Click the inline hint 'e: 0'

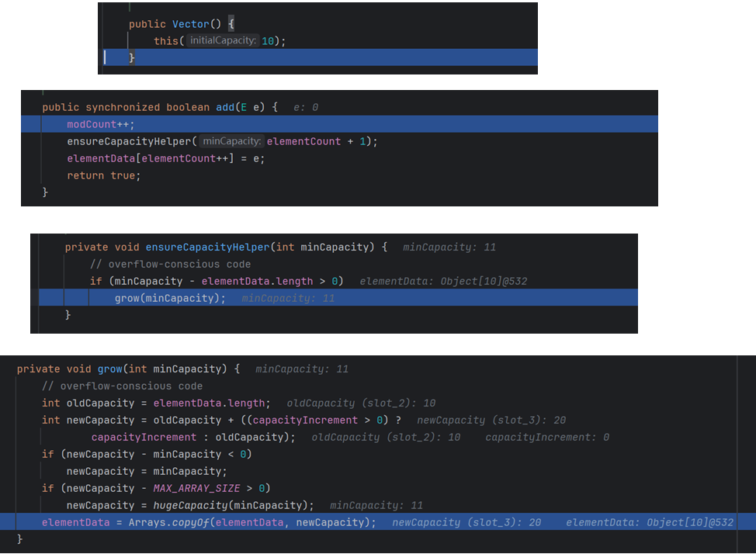[x=306, y=108]
